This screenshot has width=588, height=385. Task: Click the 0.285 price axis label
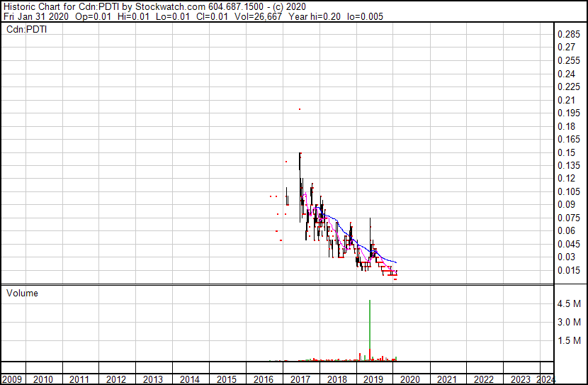coord(569,34)
